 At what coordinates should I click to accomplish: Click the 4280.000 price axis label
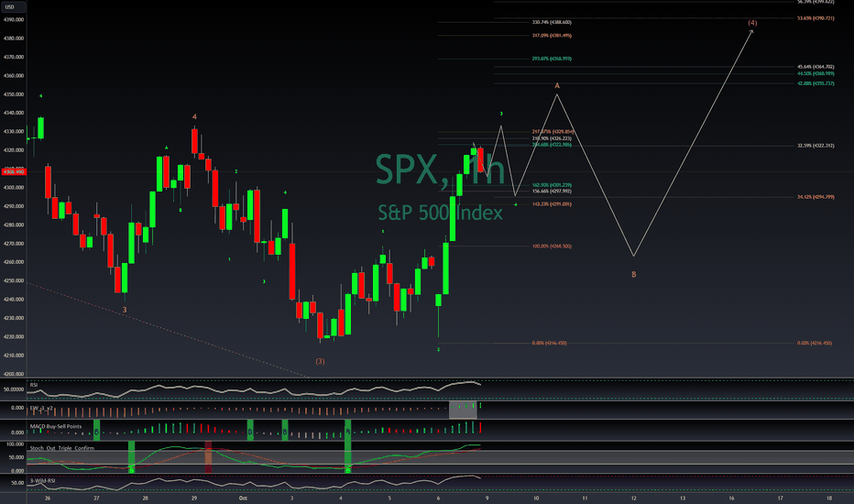(14, 225)
